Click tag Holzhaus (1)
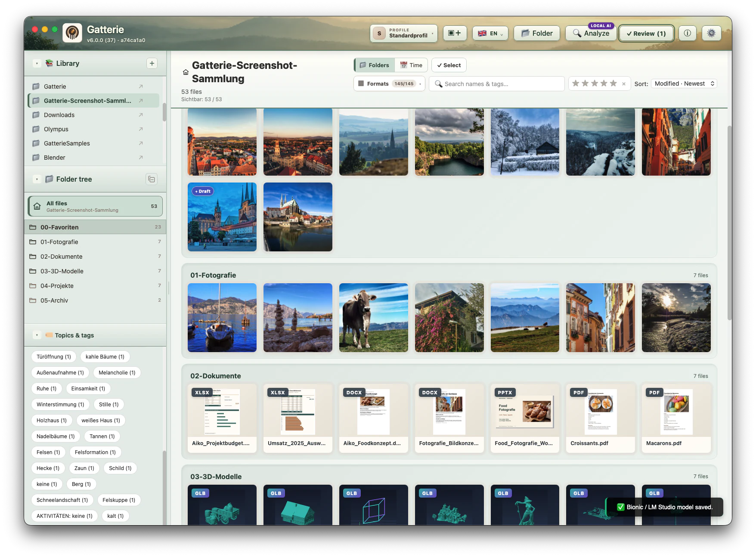This screenshot has width=756, height=557. tap(52, 421)
